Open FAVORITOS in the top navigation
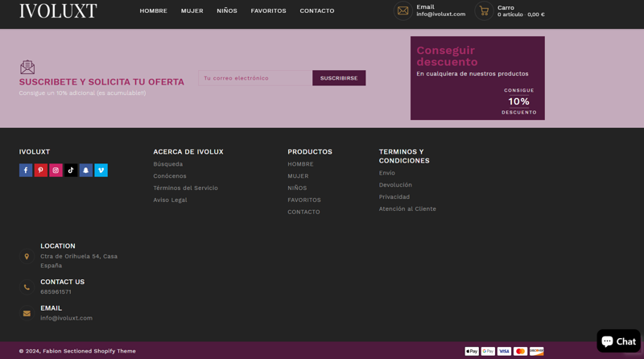 (268, 10)
